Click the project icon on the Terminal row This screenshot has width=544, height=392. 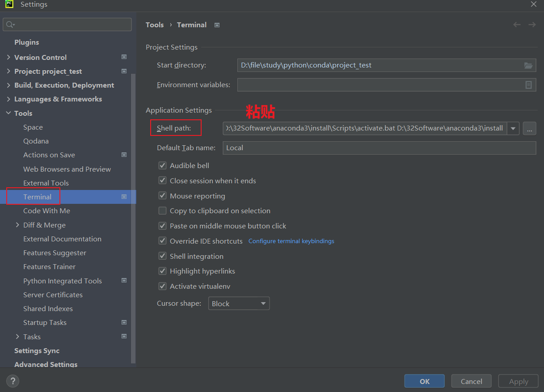[x=124, y=197]
